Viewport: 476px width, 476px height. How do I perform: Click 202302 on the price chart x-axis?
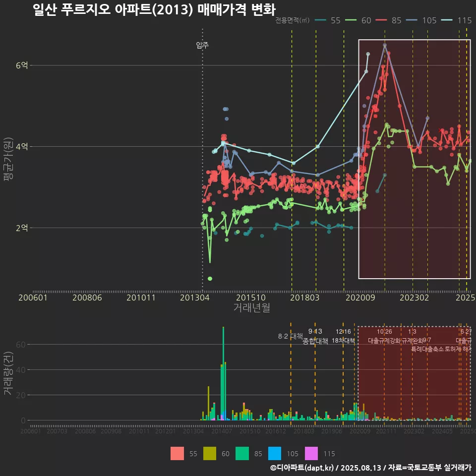coord(415,297)
